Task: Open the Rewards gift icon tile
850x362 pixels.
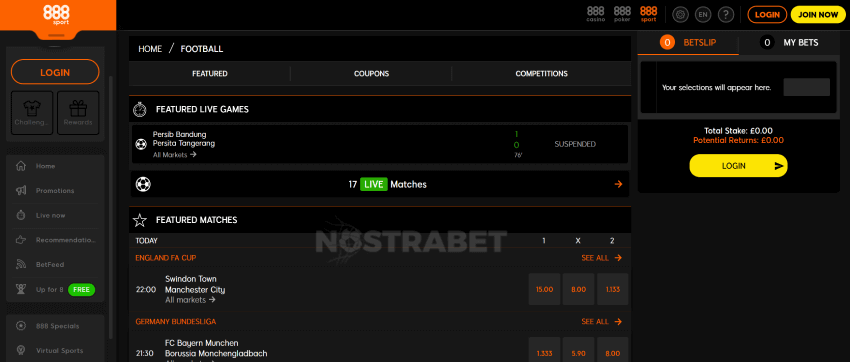Action: [x=78, y=112]
